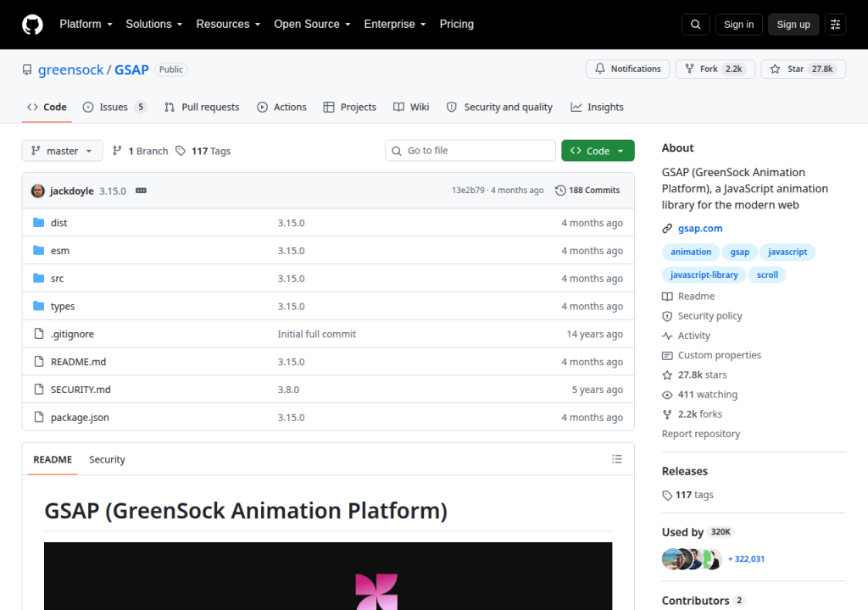Open the Platform dropdown menu
Viewport: 868px width, 610px height.
(x=86, y=25)
